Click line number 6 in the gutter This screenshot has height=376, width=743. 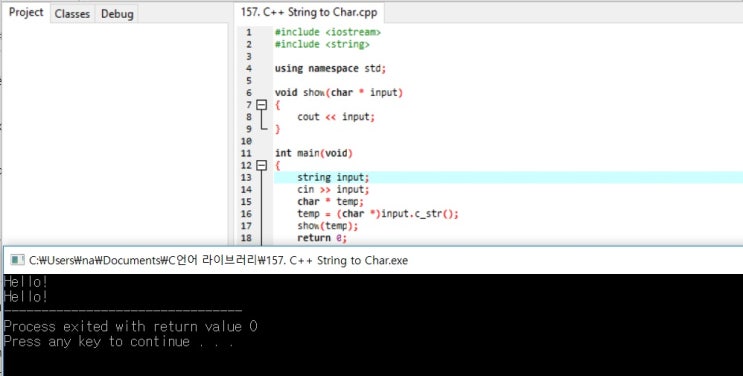249,93
